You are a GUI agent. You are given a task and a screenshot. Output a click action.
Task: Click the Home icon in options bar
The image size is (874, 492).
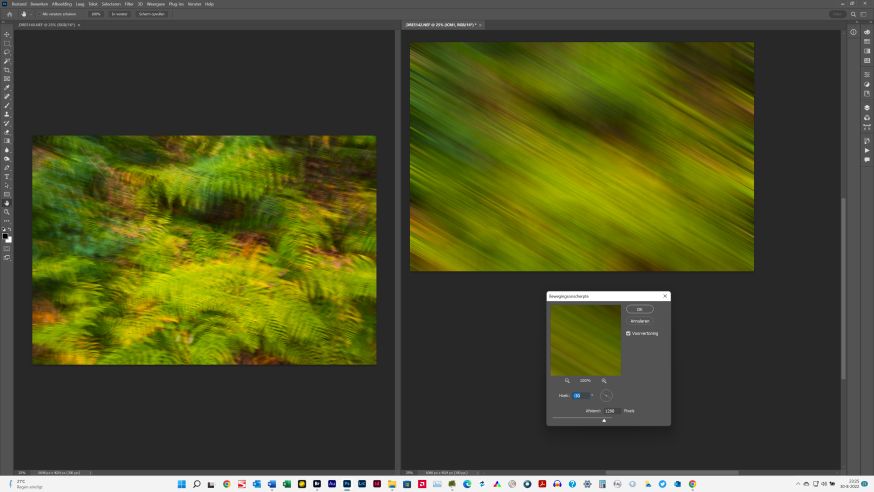click(9, 14)
